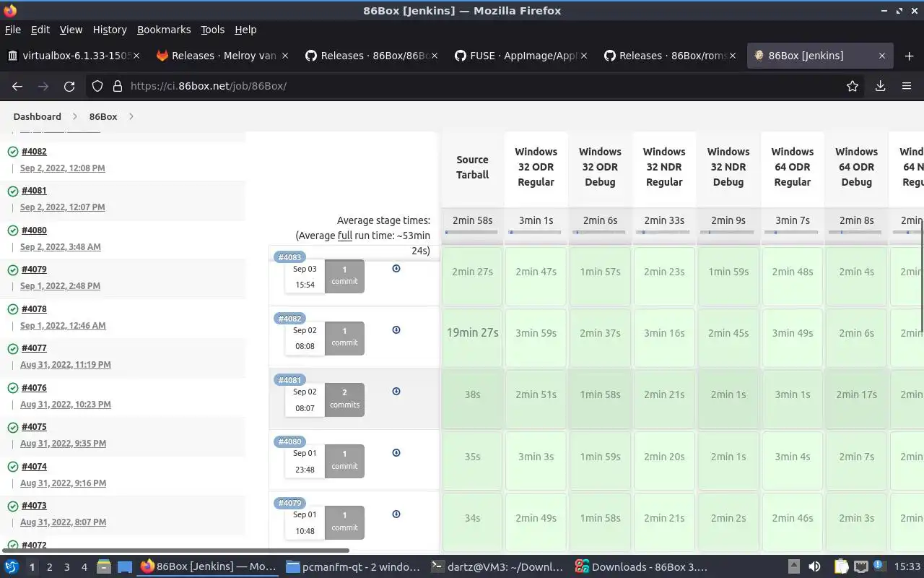
Task: Switch to pcmanfm-qt window in taskbar
Action: (x=353, y=567)
